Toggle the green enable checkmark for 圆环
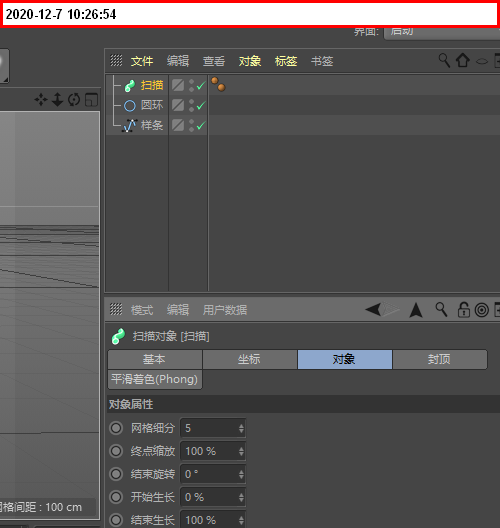 [x=201, y=106]
